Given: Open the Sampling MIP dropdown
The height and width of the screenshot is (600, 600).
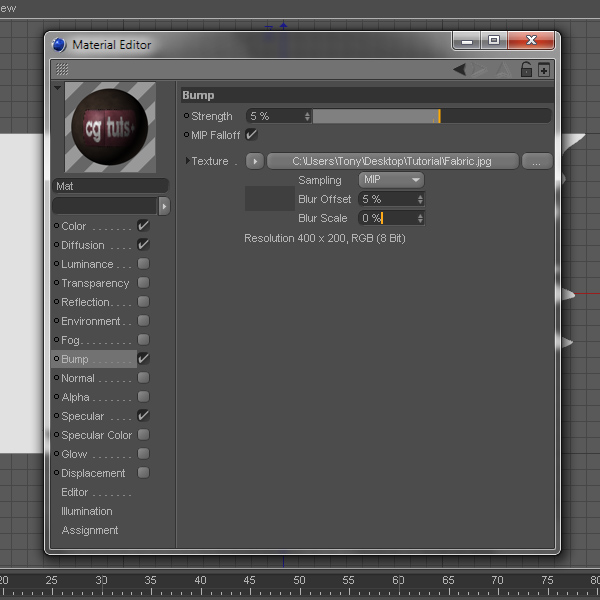Looking at the screenshot, I should point(391,180).
